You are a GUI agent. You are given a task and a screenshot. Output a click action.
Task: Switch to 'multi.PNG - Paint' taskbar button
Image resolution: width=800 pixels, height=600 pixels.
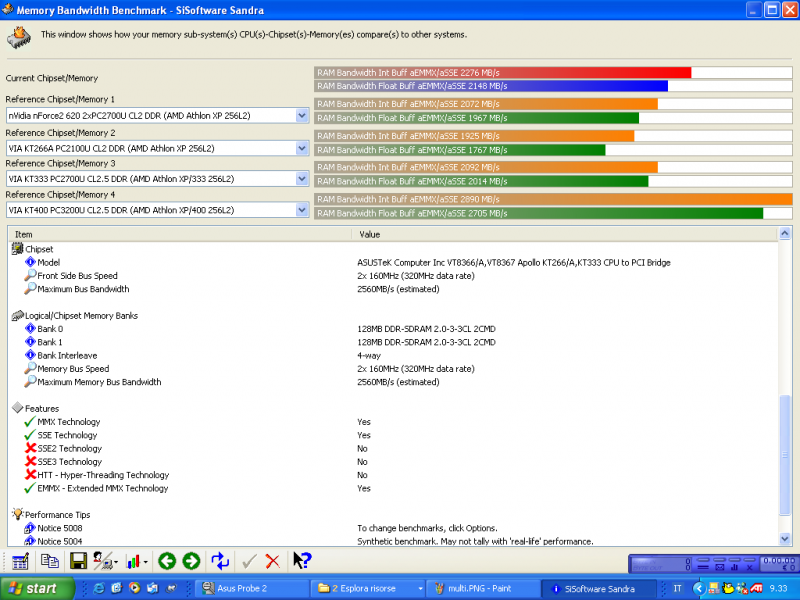coord(484,588)
